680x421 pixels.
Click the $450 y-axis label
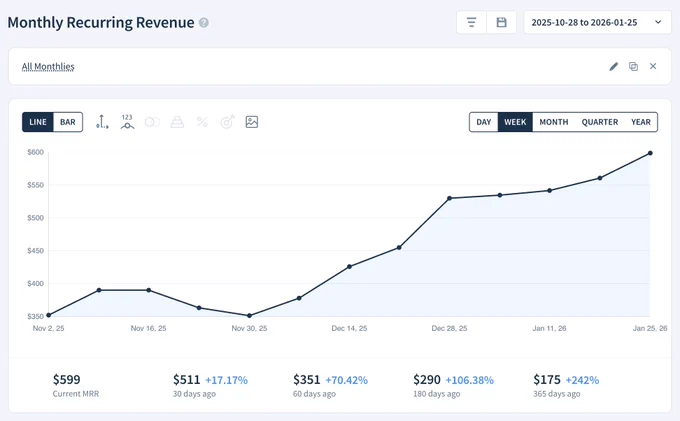tap(36, 251)
